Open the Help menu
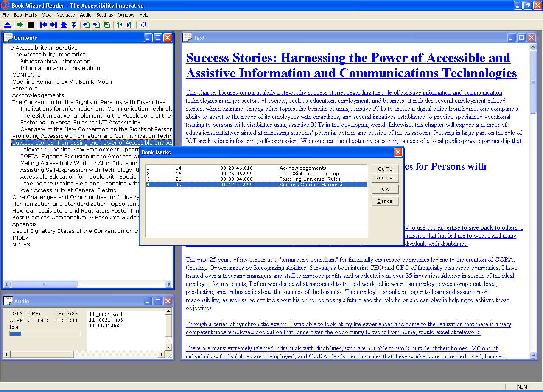 [x=144, y=15]
